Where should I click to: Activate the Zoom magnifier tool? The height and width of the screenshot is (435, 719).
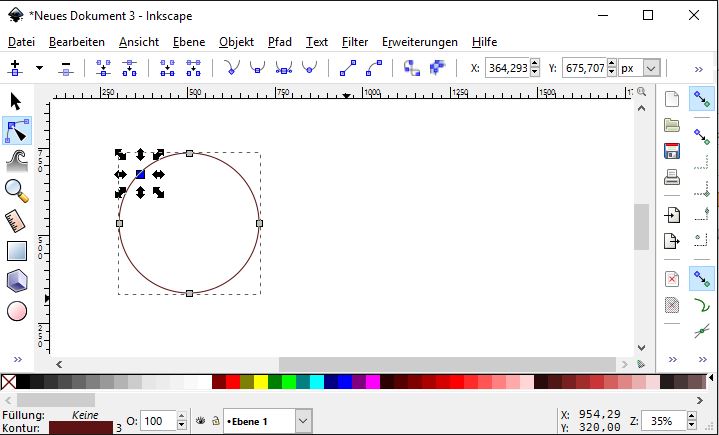16,190
